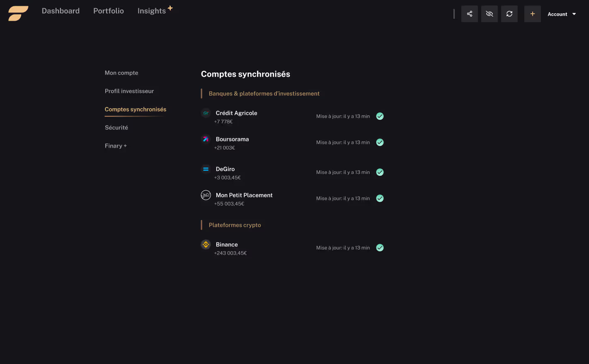Open the Portfolio tab
Screen dimensions: 589x364
pos(109,11)
